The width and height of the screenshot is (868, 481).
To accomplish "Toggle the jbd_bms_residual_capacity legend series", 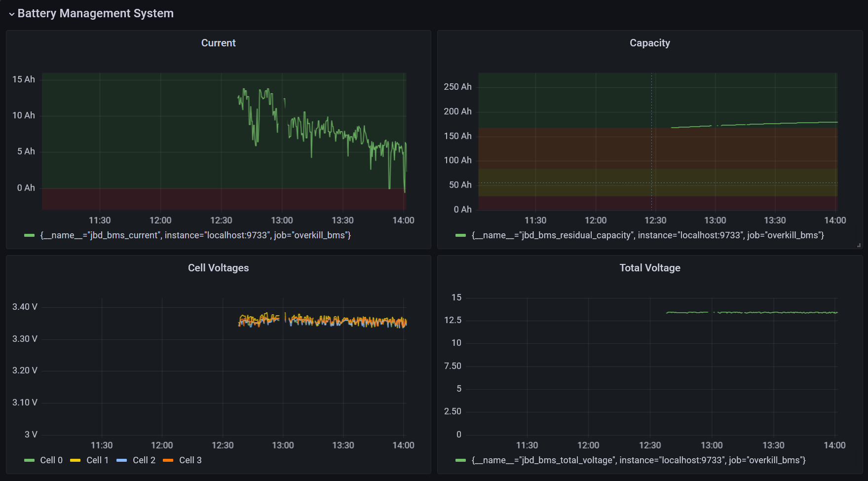I will coord(648,235).
